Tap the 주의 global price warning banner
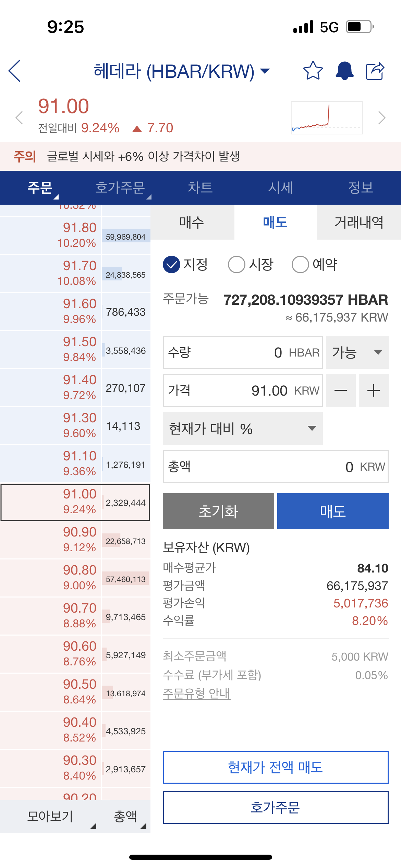 (200, 156)
